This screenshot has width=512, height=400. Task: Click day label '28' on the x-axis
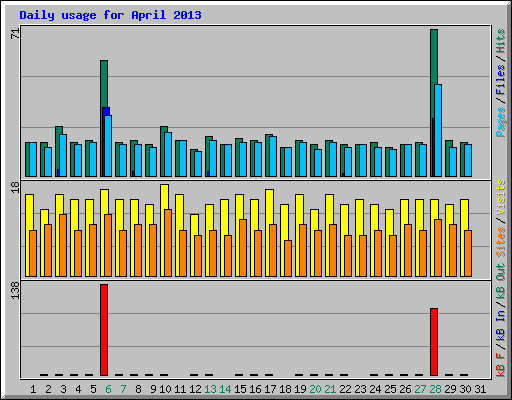tap(435, 389)
